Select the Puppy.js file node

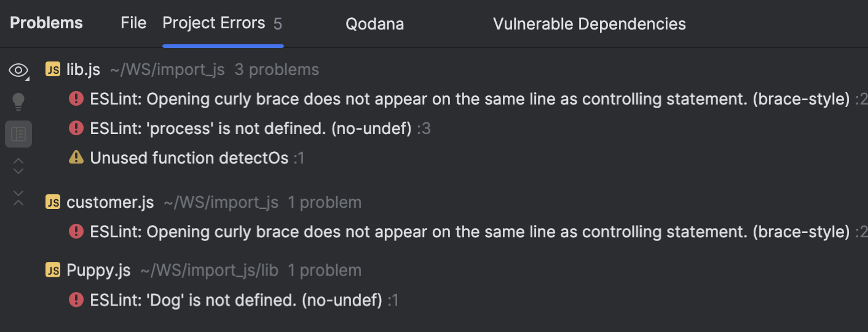98,270
